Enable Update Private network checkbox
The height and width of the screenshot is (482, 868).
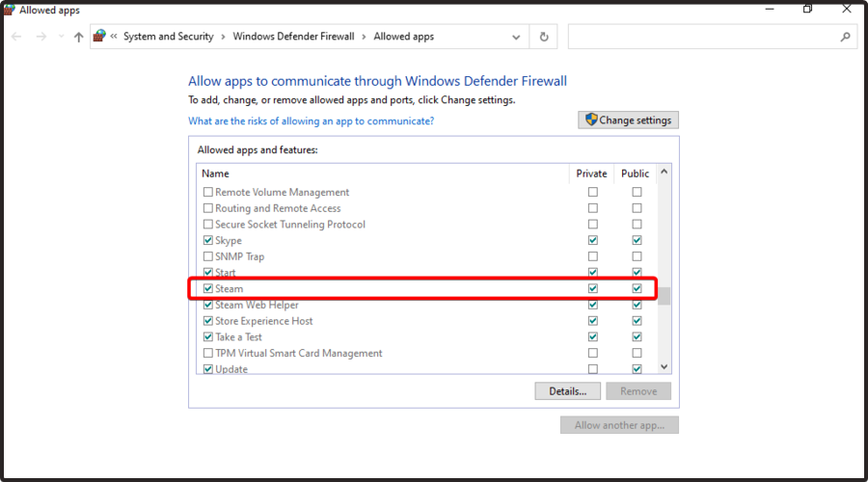point(593,368)
